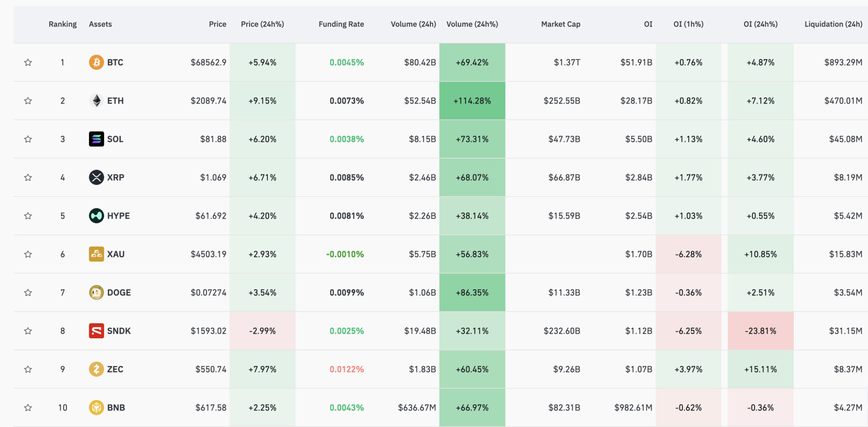Click XAU OI 1h change -6.28%
Screen dimensions: 868x427
(x=689, y=254)
